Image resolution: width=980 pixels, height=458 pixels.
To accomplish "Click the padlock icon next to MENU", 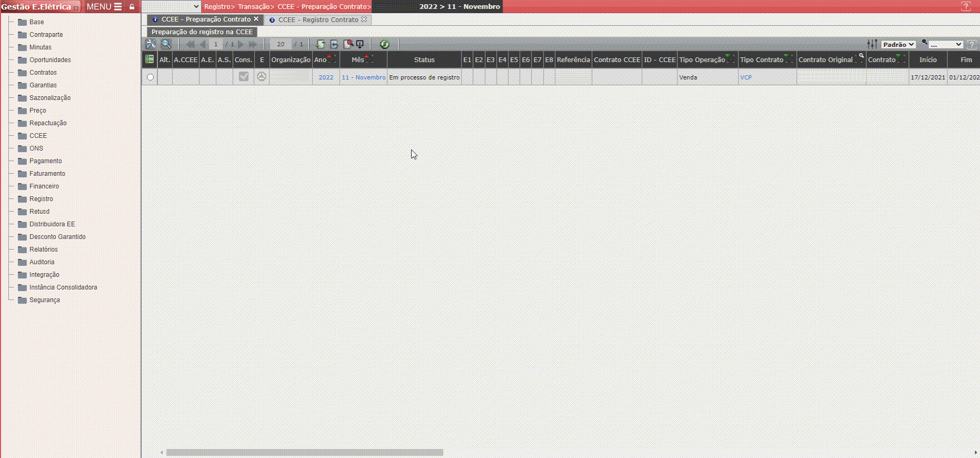I will 132,7.
